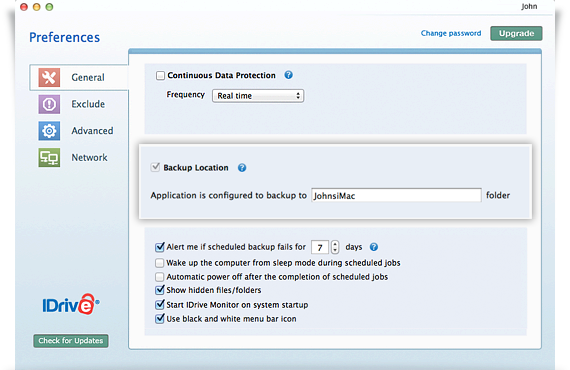Click the IDrive logo
This screenshot has width=570, height=370.
pos(71,304)
